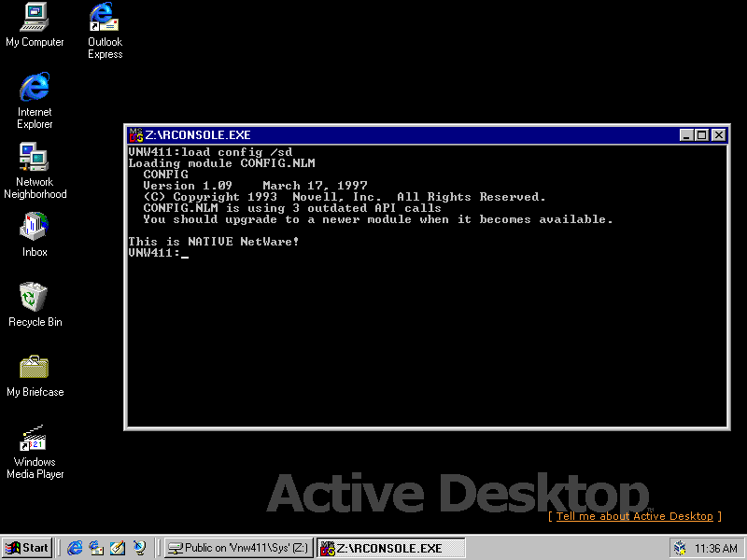Maximize the RCONSOLE.EXE window

pos(702,135)
